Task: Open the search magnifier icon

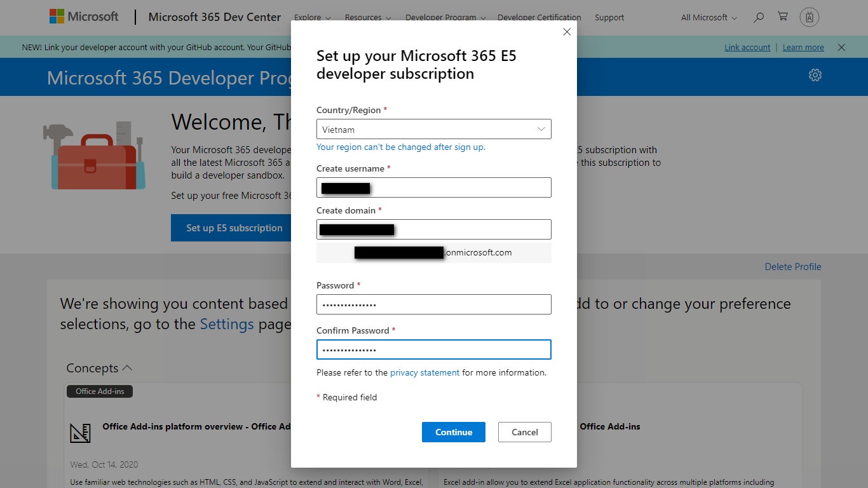Action: click(758, 18)
